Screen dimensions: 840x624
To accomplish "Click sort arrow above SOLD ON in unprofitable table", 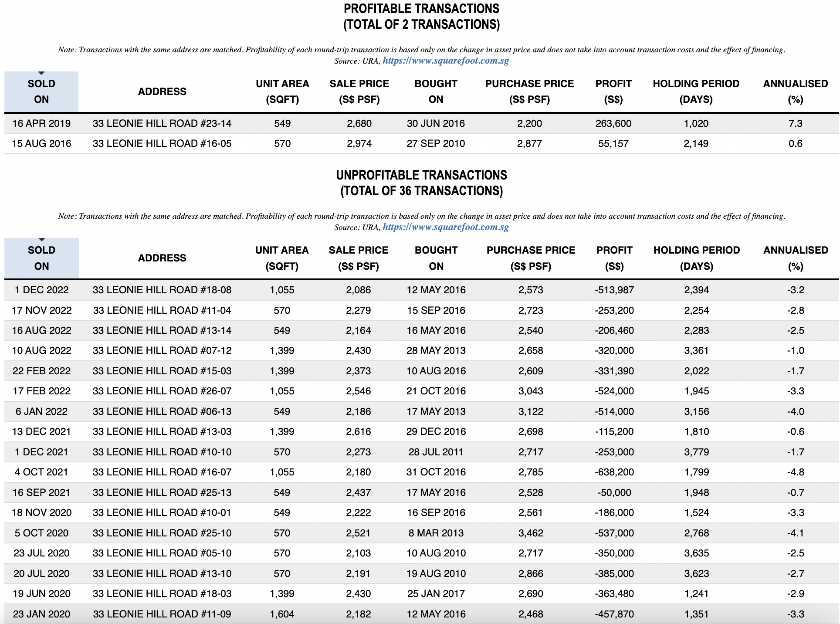I will tap(41, 240).
